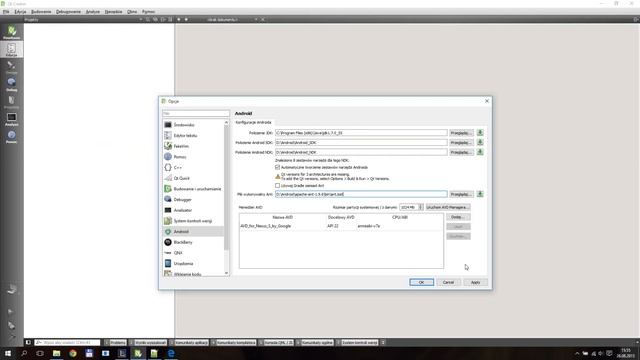Select Edytor tekstu category icon
This screenshot has height=360, width=640.
[168, 136]
